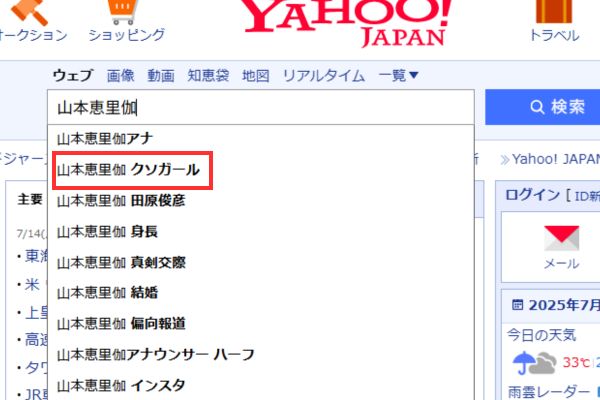
Task: Open the Shopping cart icon
Action: click(122, 11)
